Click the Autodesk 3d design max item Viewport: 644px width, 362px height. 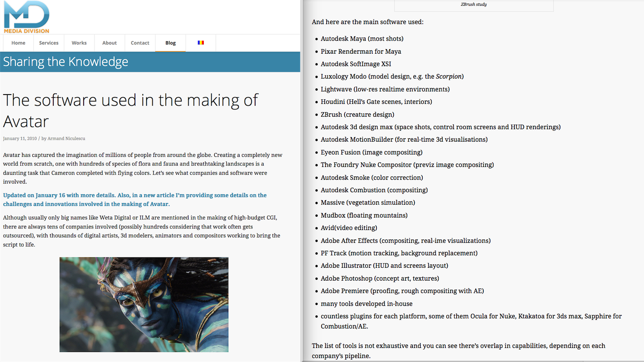[x=441, y=127]
